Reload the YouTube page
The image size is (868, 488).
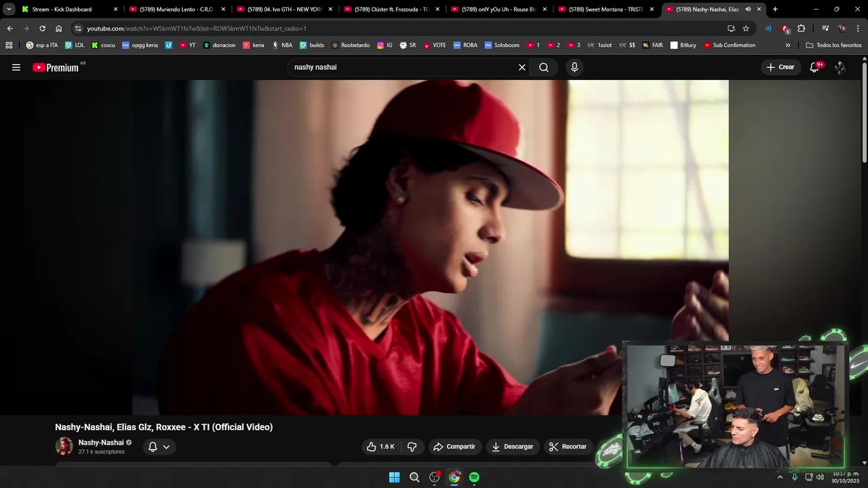[42, 28]
